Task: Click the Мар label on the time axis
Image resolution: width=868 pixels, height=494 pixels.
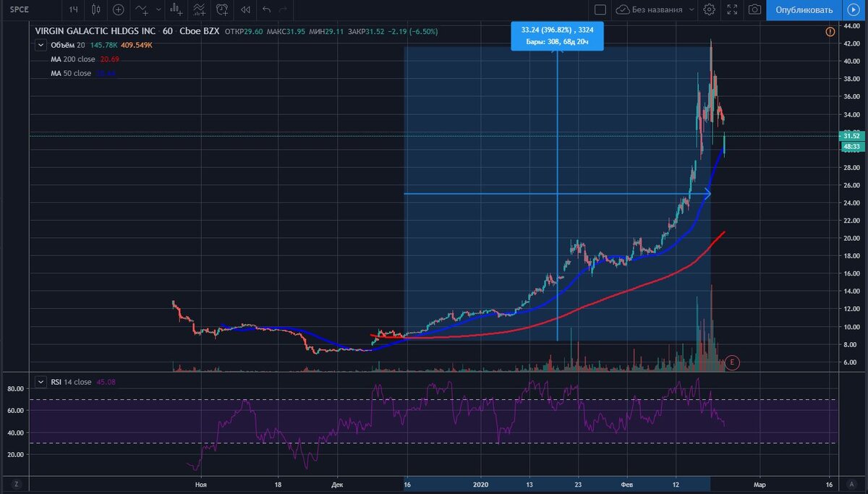Action: coord(759,483)
